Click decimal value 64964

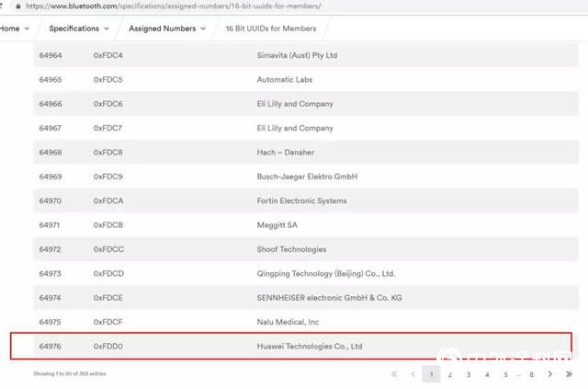click(x=51, y=55)
